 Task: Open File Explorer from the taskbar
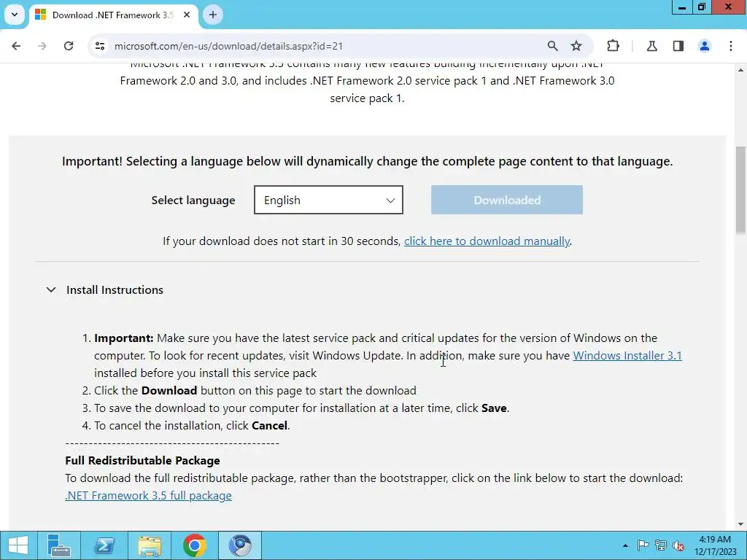150,545
